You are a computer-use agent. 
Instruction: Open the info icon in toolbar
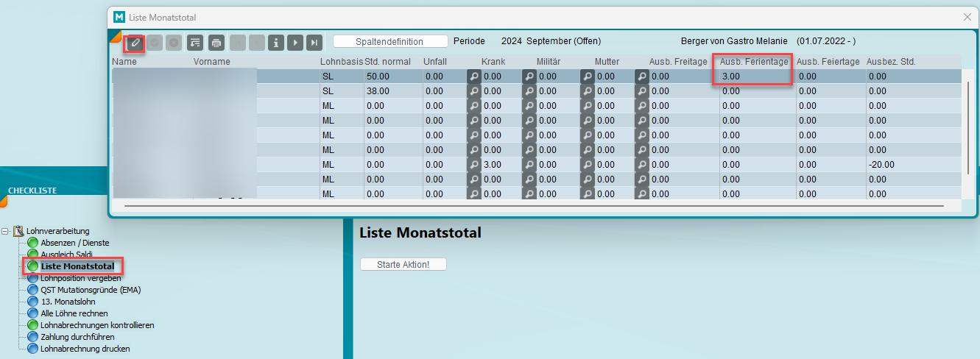click(276, 43)
